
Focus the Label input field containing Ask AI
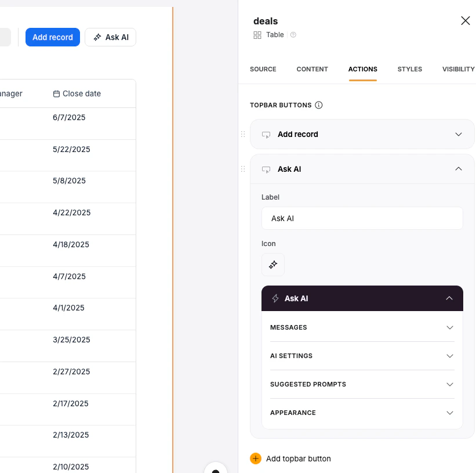coord(362,218)
